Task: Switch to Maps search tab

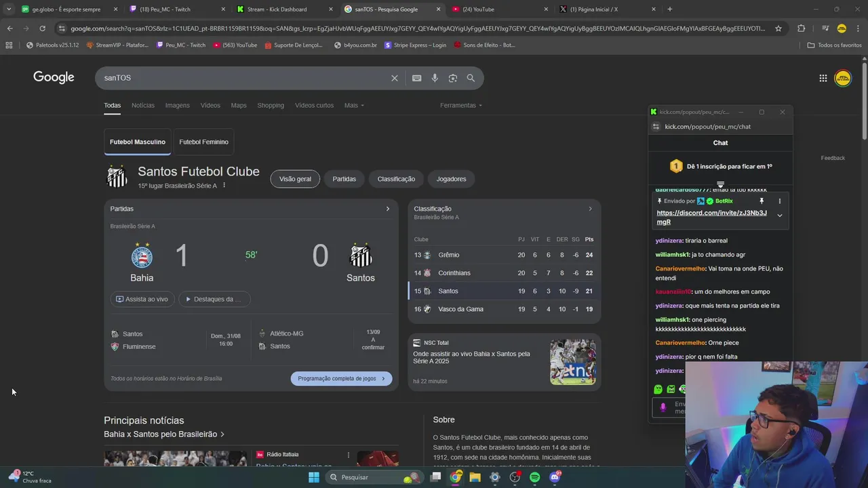Action: click(x=239, y=105)
